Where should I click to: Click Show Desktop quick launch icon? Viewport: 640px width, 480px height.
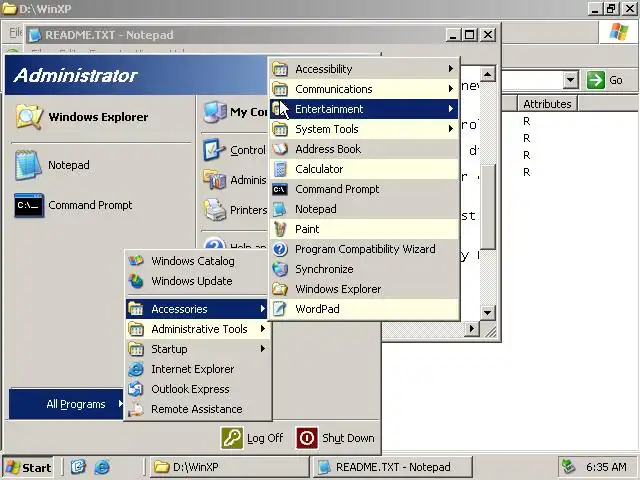tap(78, 467)
